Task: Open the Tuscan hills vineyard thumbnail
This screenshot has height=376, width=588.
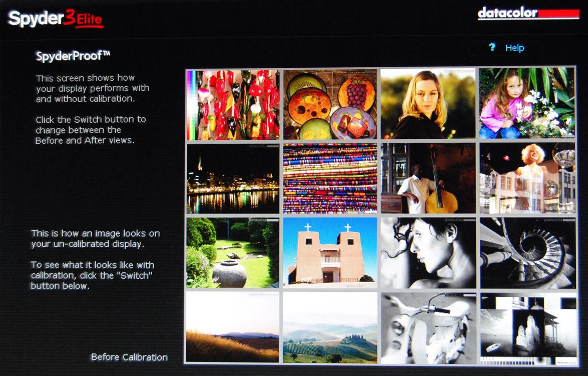Action: click(330, 327)
